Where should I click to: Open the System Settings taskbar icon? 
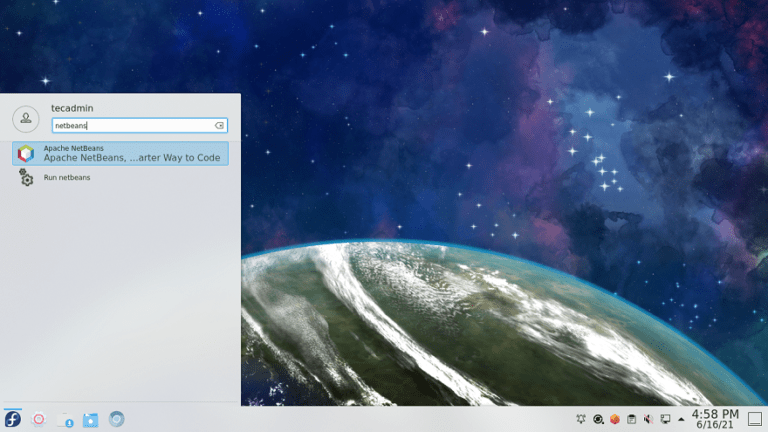coord(39,419)
